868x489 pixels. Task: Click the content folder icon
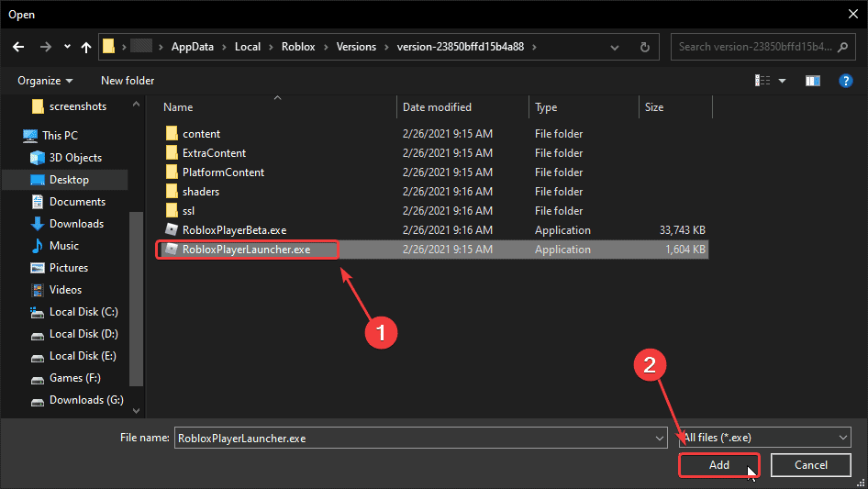pos(172,133)
